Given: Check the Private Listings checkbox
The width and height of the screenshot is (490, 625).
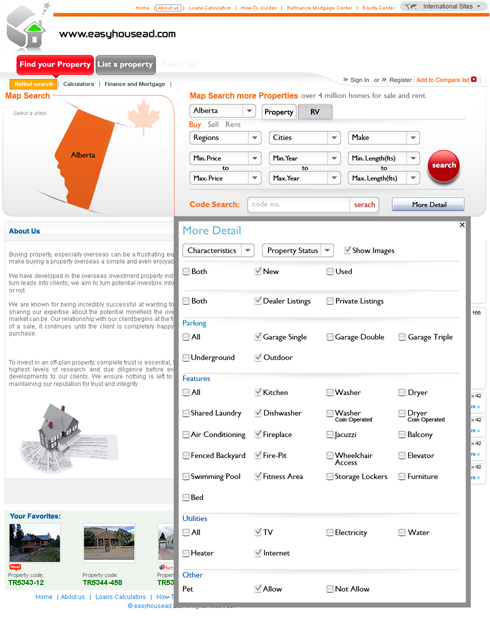Looking at the screenshot, I should click(x=330, y=301).
